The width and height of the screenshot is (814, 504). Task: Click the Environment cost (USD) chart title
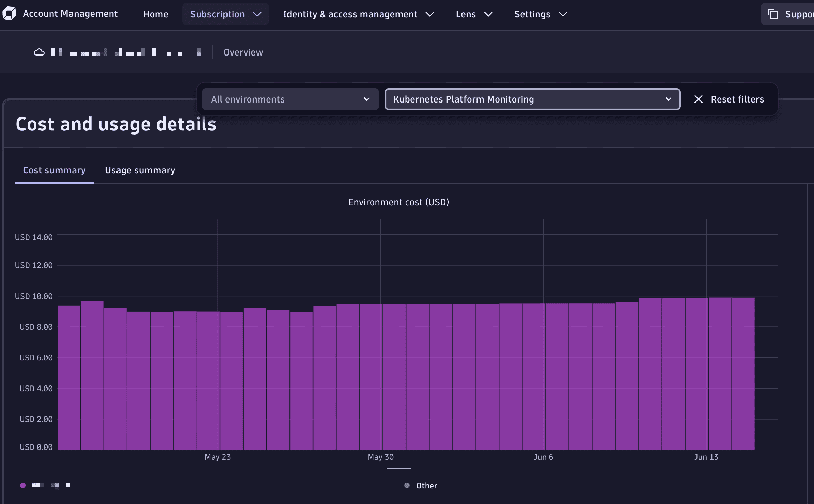(398, 202)
